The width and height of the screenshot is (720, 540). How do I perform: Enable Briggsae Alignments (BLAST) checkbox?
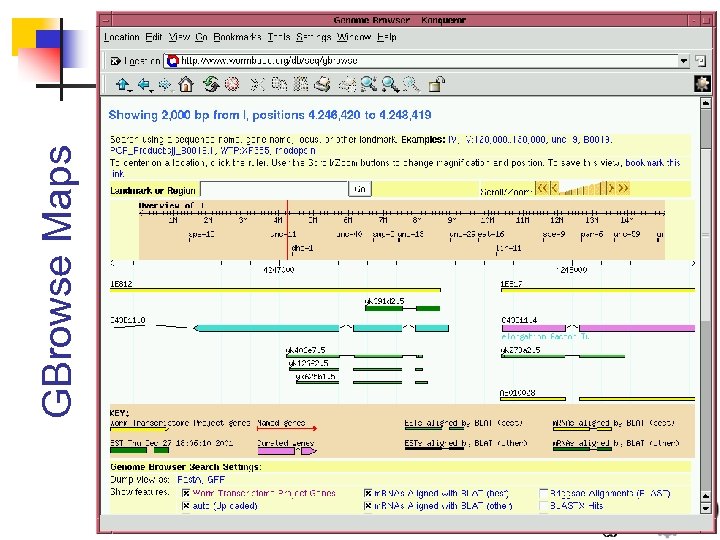pyautogui.click(x=544, y=493)
